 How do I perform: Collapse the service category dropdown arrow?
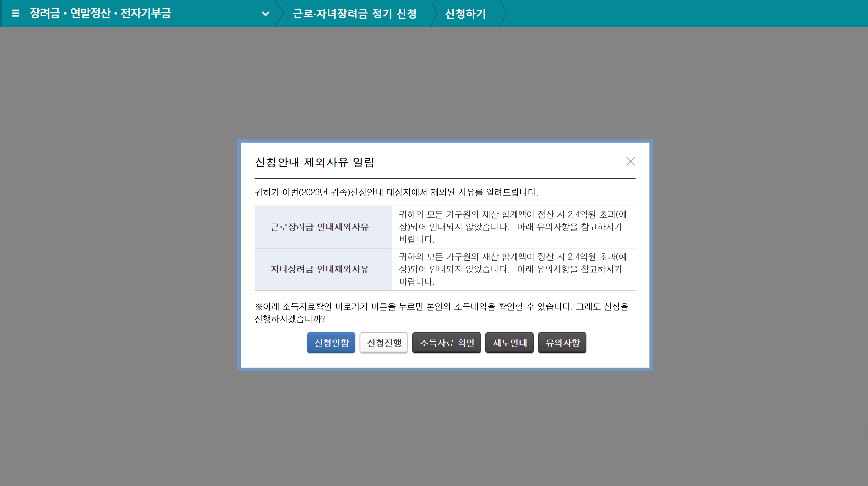pos(265,14)
